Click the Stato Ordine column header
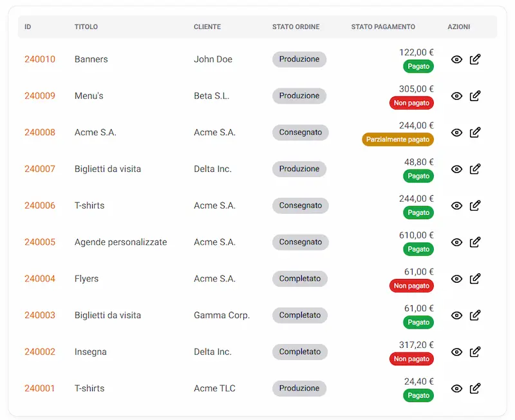Viewport: 515px width, 420px height. tap(295, 27)
